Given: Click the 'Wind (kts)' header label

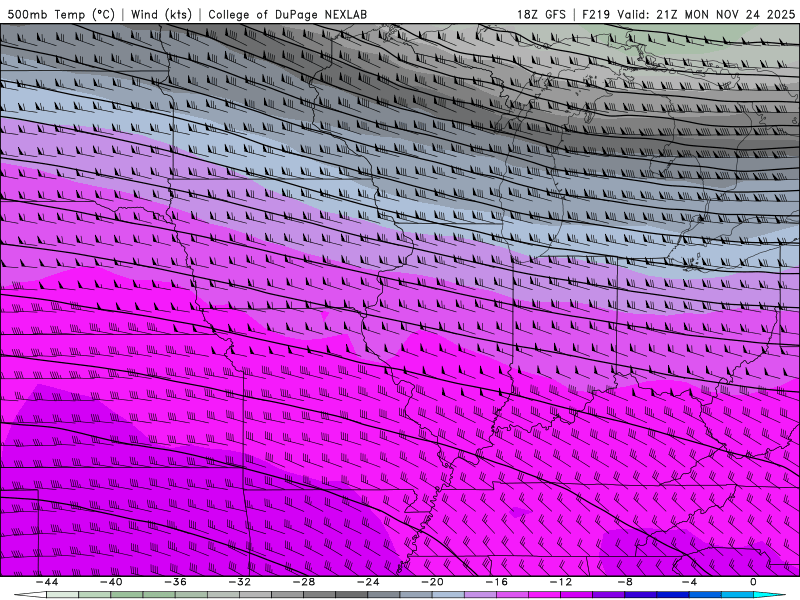Looking at the screenshot, I should click(x=161, y=14).
